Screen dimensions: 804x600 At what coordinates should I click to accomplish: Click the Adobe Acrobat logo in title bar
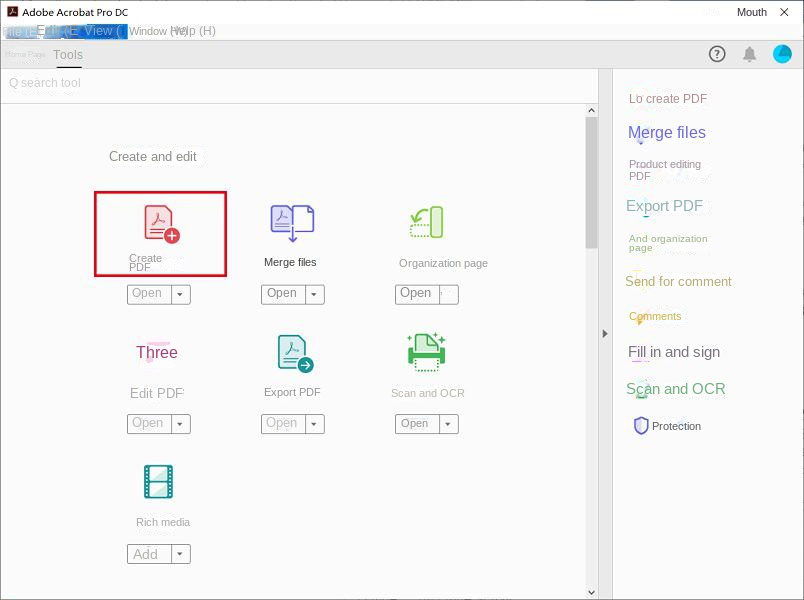click(x=12, y=11)
